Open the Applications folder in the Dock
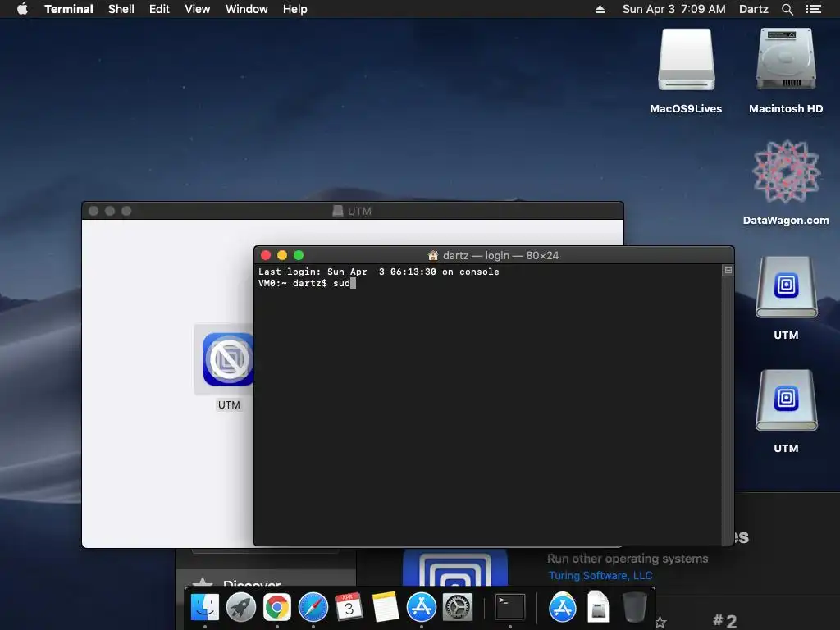The height and width of the screenshot is (630, 840). coord(563,607)
